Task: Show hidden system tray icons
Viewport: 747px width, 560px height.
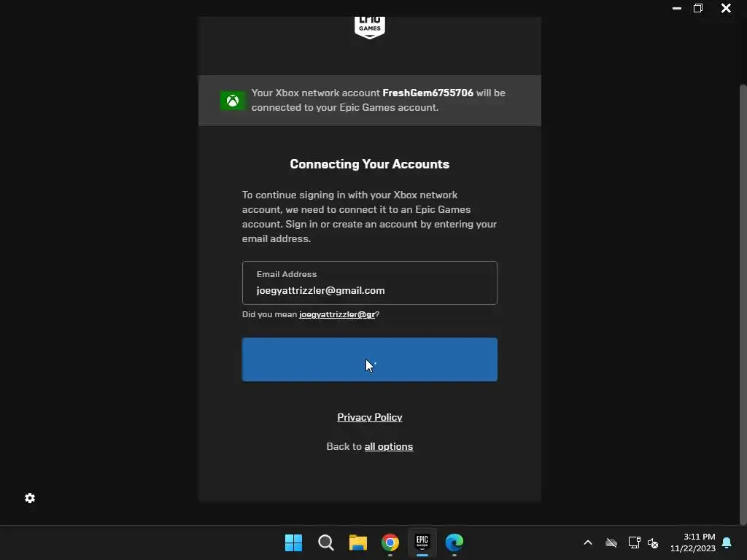Action: [x=588, y=542]
